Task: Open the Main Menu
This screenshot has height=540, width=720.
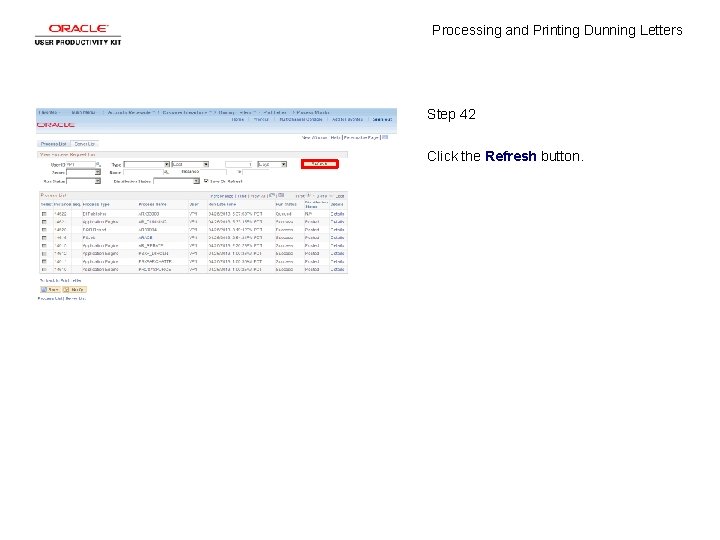Action: coord(84,112)
